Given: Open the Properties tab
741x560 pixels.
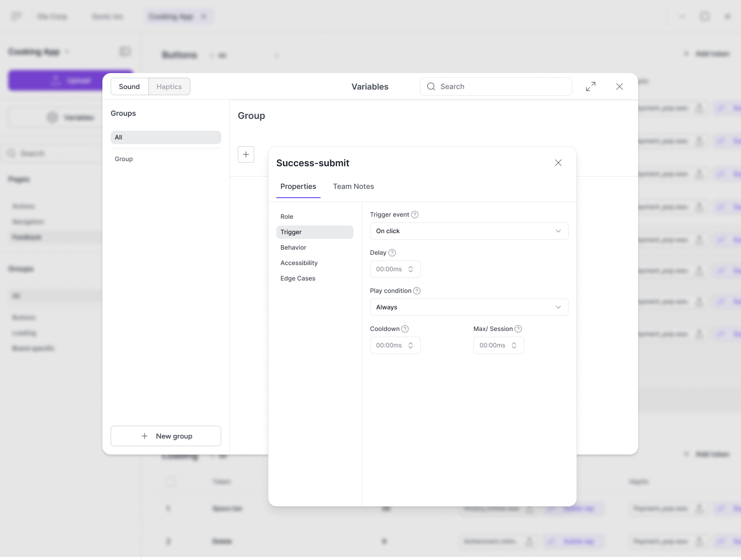Looking at the screenshot, I should pyautogui.click(x=298, y=186).
